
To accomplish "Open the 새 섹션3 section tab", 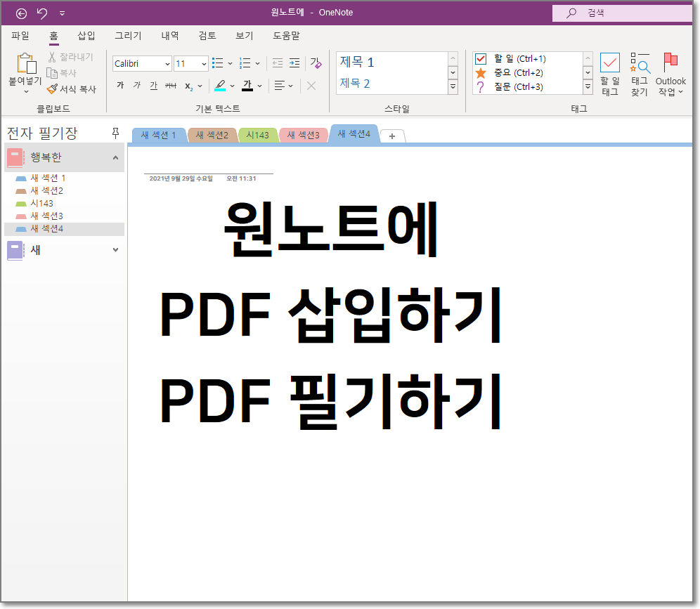I will pyautogui.click(x=303, y=135).
